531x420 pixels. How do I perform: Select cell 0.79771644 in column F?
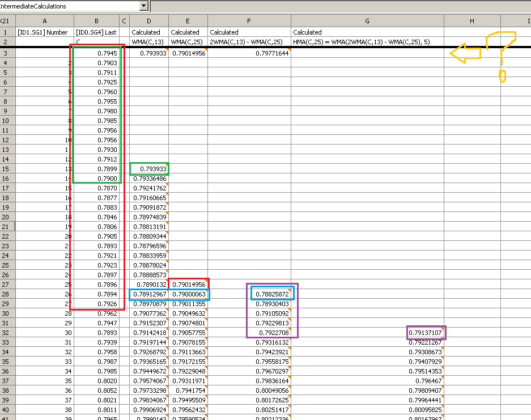coord(249,53)
